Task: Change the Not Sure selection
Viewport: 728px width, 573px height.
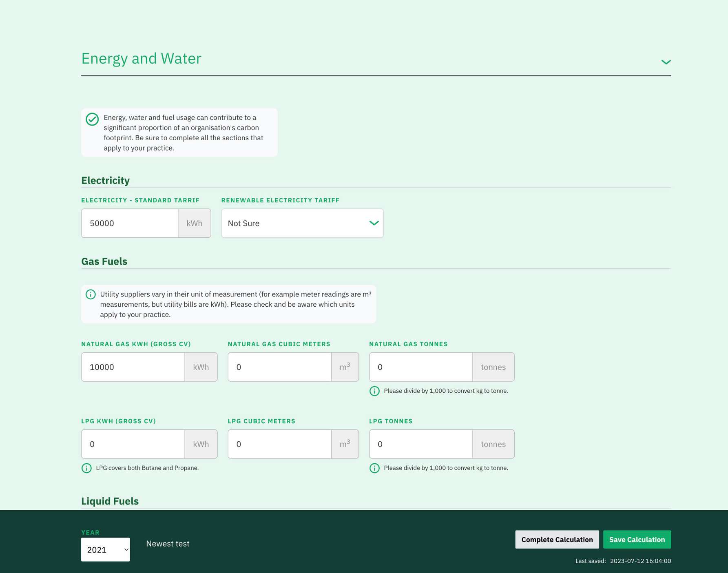Action: pos(302,223)
